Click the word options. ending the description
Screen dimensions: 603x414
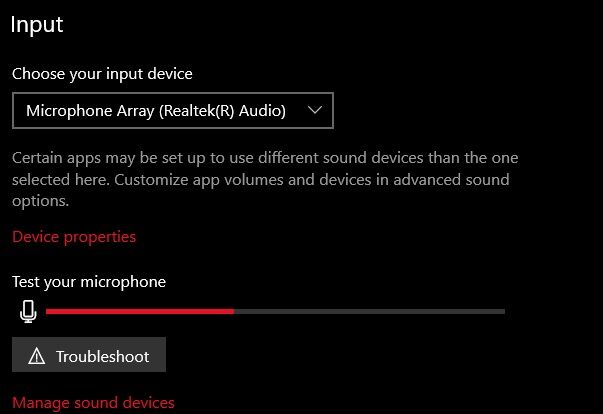click(x=40, y=201)
